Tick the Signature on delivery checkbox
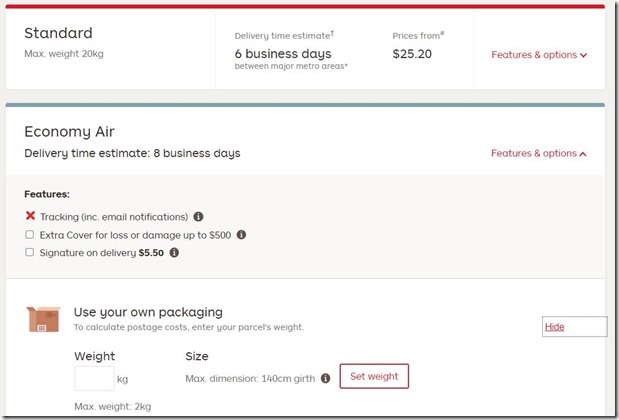This screenshot has width=619, height=420. click(30, 253)
